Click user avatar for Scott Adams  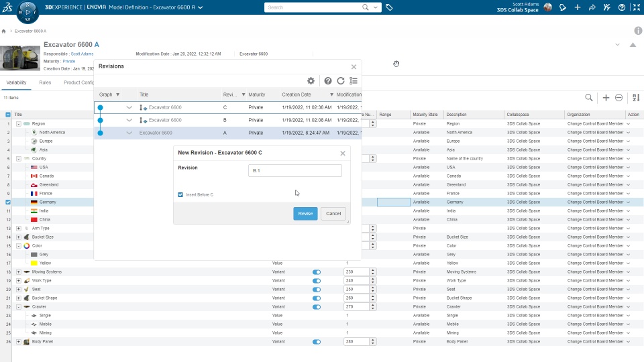[x=548, y=7]
